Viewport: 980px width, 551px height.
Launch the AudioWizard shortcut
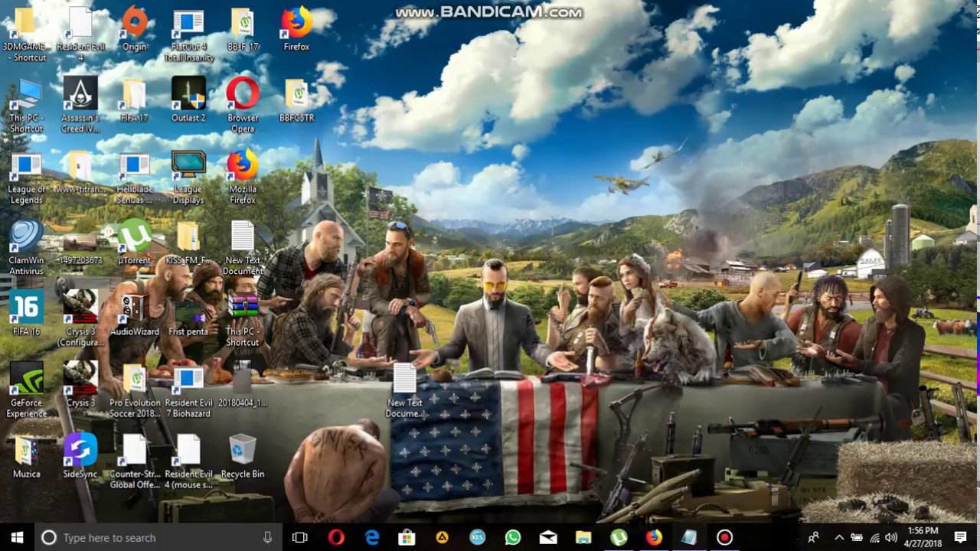(x=134, y=314)
